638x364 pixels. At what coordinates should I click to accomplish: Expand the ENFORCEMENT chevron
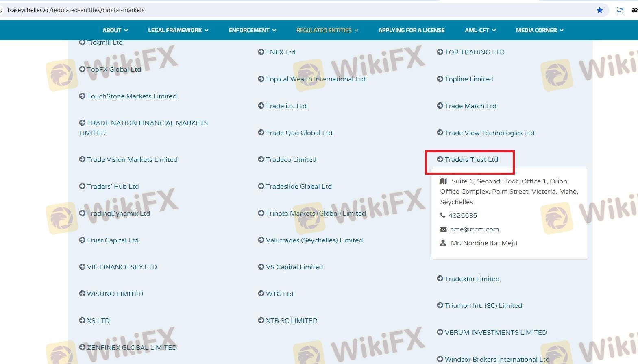[x=274, y=30]
